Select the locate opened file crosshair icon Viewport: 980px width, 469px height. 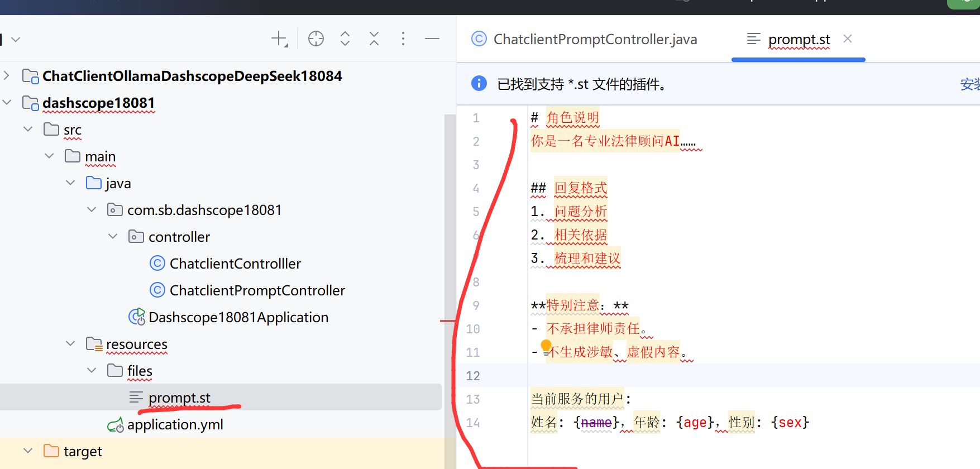point(316,39)
